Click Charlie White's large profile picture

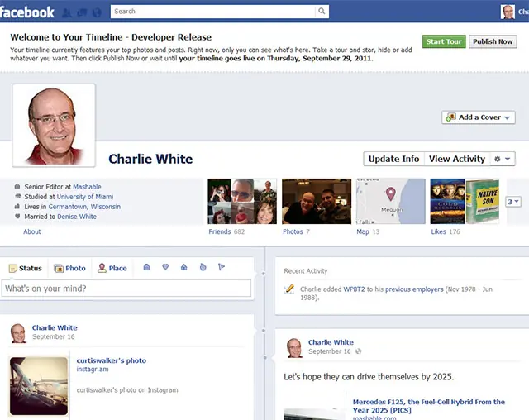click(x=54, y=126)
